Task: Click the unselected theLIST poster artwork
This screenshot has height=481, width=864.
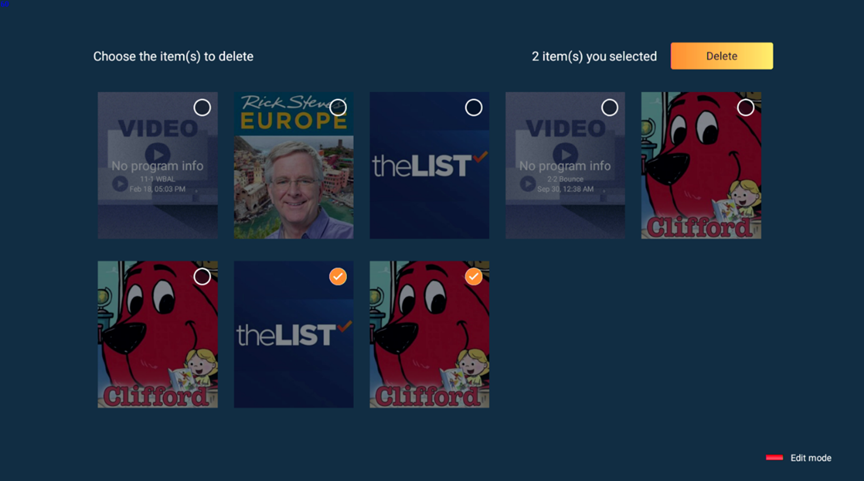Action: point(429,165)
